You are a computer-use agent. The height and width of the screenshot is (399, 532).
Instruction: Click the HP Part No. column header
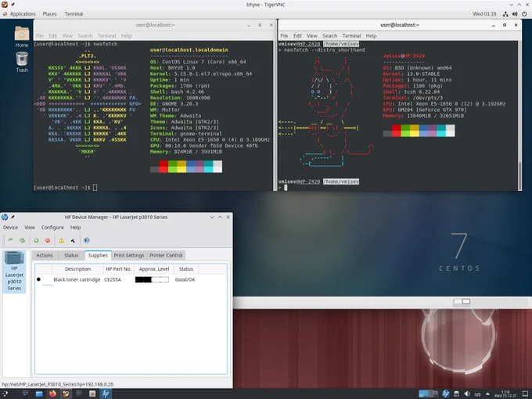point(118,268)
